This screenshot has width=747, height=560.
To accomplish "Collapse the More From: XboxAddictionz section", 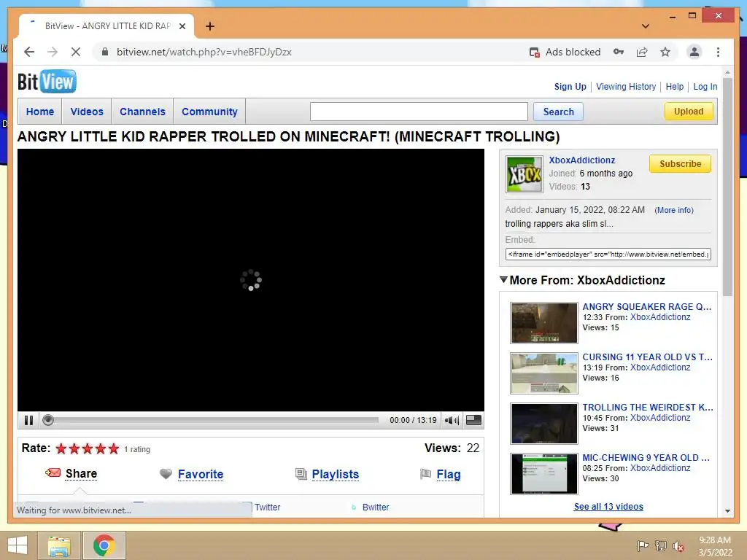I will (x=503, y=279).
